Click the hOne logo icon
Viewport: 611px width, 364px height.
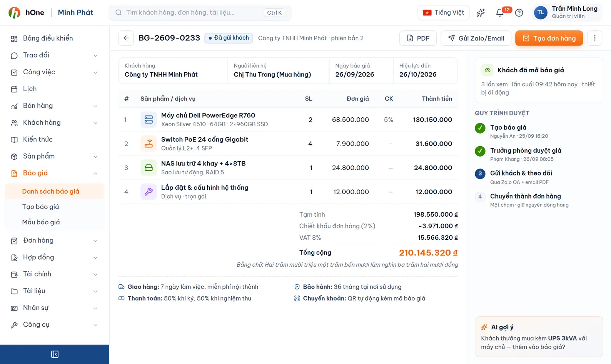click(x=15, y=13)
